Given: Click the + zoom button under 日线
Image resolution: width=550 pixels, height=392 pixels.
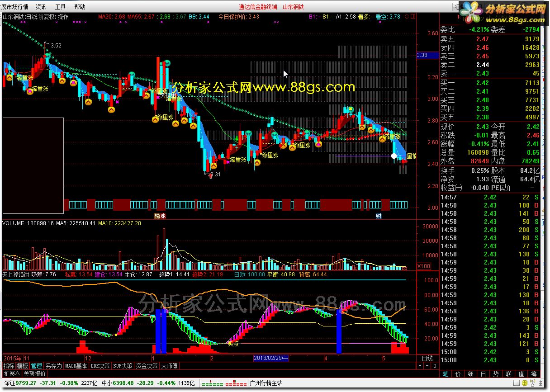Looking at the screenshot, I should (x=420, y=366).
